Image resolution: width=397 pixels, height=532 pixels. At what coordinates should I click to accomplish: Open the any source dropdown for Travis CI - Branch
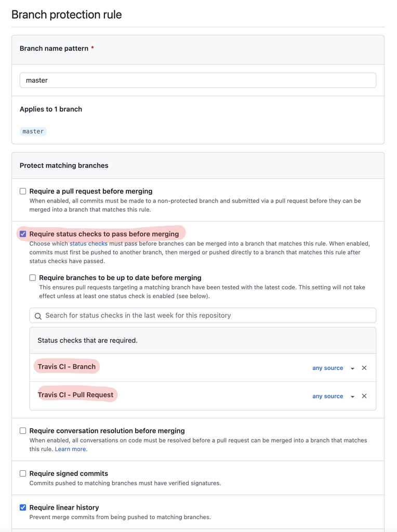(328, 368)
